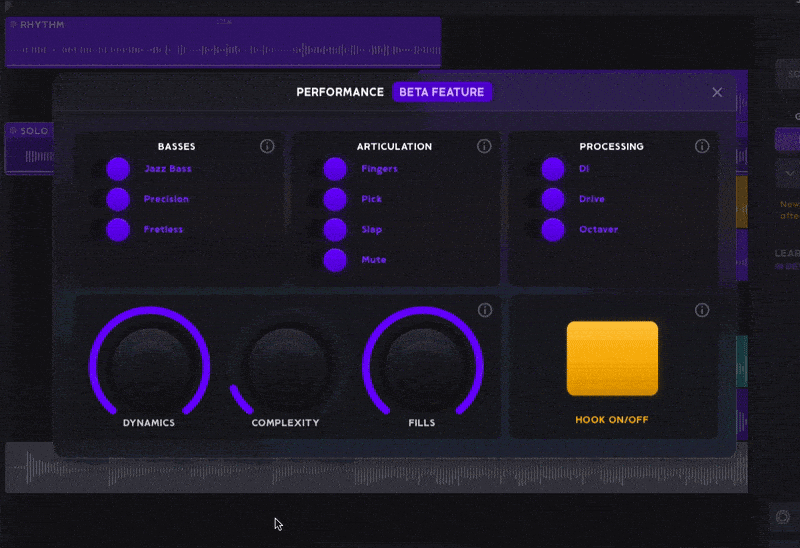Toggle the Precision bass switch

coord(118,200)
